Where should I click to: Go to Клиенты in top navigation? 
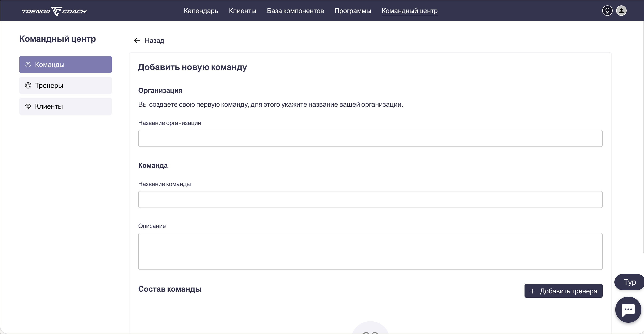[242, 11]
